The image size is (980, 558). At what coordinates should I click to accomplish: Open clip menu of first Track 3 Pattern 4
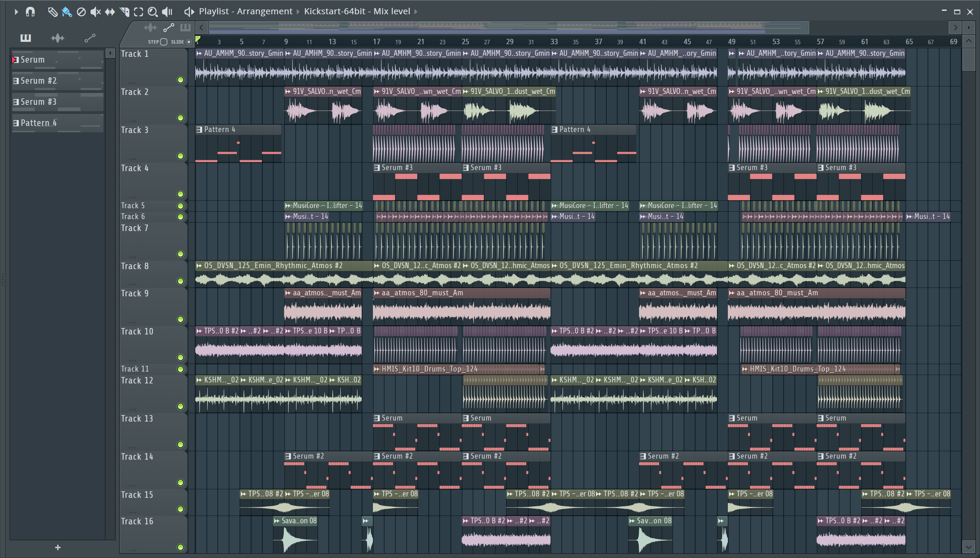pos(199,130)
